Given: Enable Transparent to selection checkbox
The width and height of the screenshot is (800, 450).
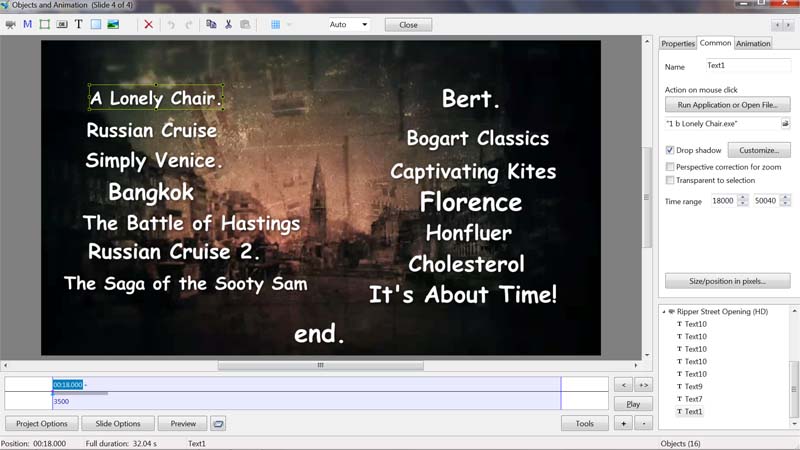Looking at the screenshot, I should pyautogui.click(x=670, y=180).
